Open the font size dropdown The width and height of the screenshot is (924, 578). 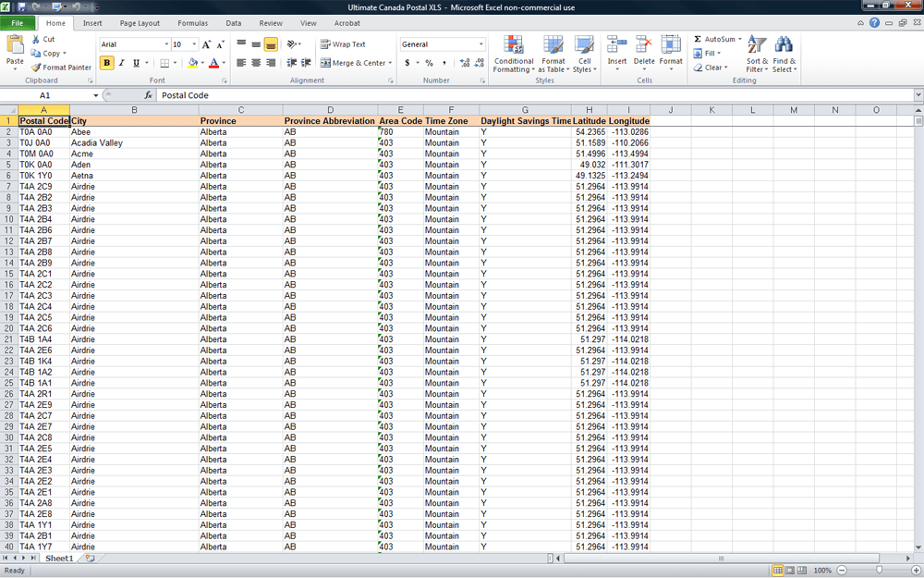click(x=194, y=44)
